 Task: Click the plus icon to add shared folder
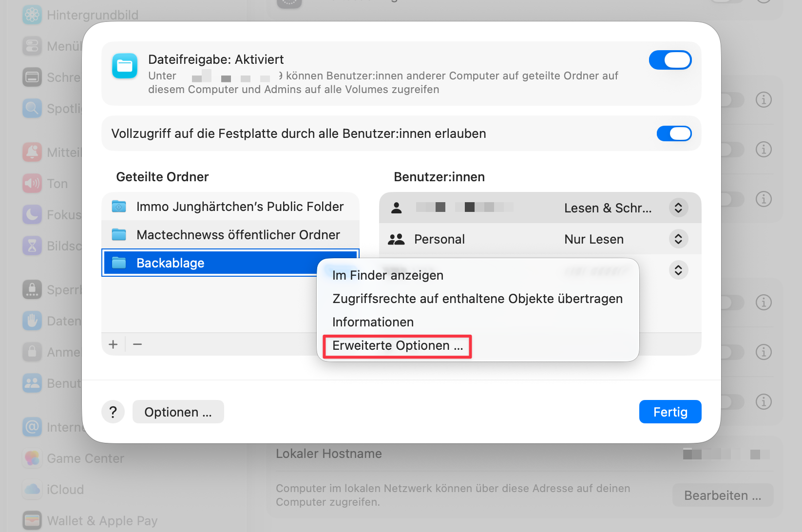(113, 344)
